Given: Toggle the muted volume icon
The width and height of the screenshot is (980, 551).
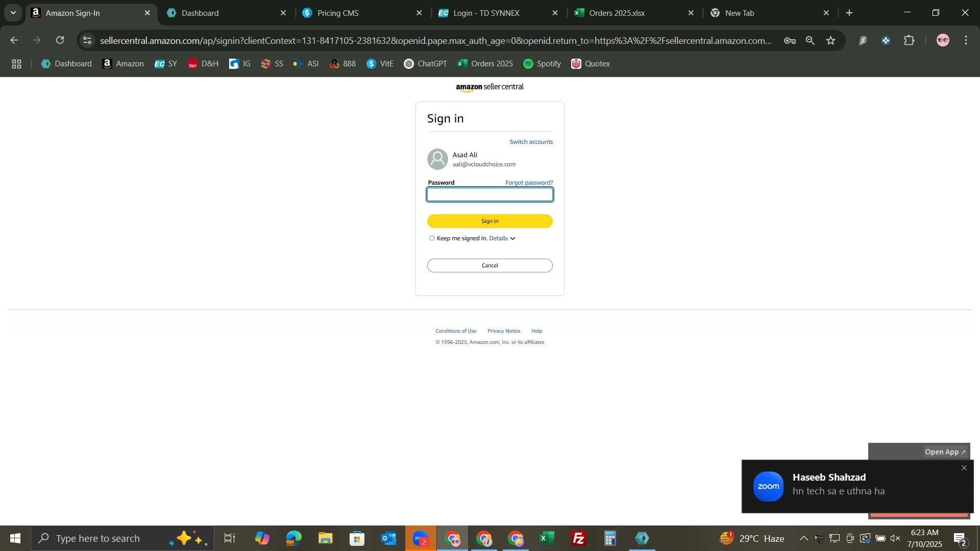Looking at the screenshot, I should (895, 538).
